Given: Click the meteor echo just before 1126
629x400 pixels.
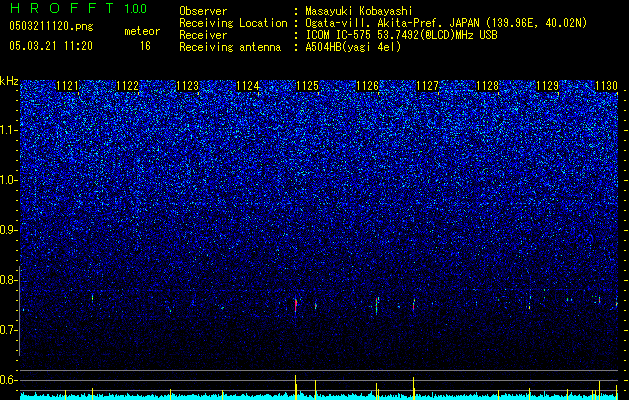Looking at the screenshot, I should click(377, 305).
